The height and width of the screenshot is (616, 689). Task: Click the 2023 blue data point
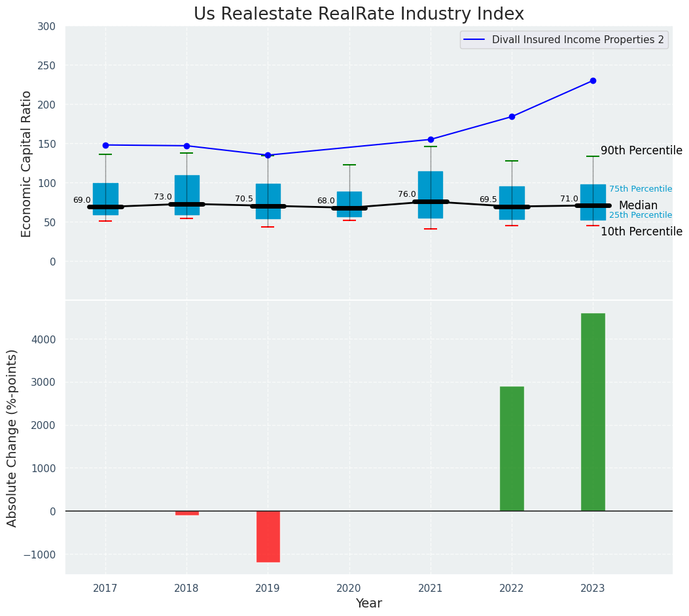(x=593, y=81)
